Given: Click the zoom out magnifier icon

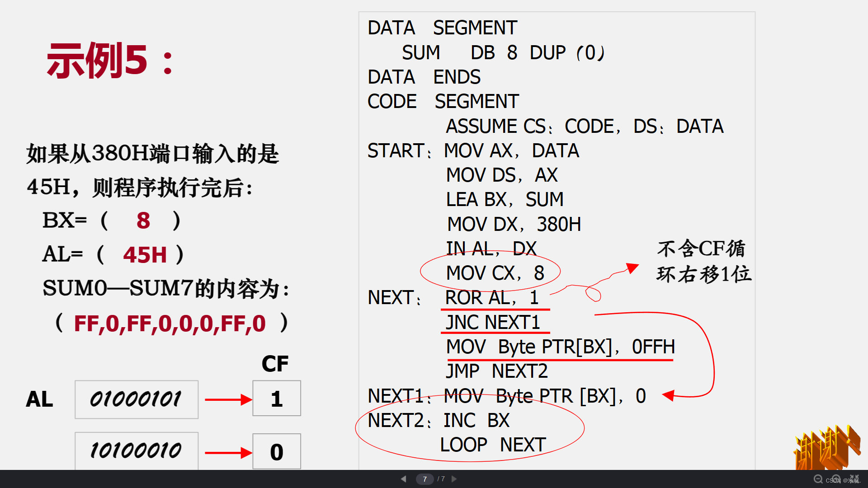Looking at the screenshot, I should pyautogui.click(x=818, y=479).
